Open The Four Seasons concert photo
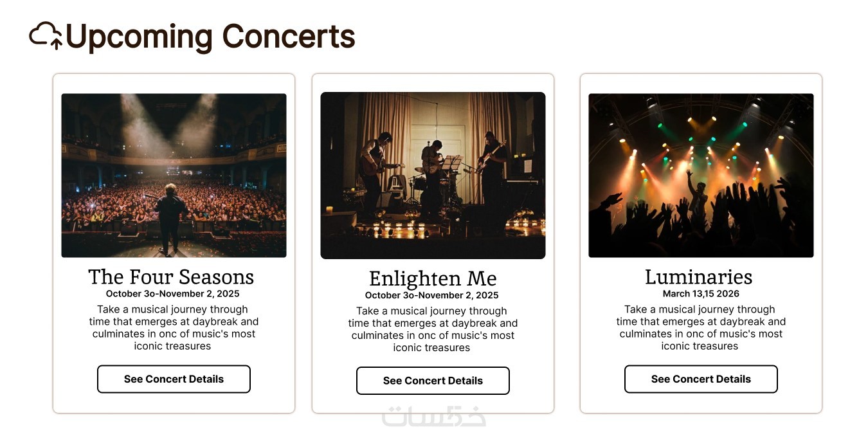 click(x=174, y=175)
